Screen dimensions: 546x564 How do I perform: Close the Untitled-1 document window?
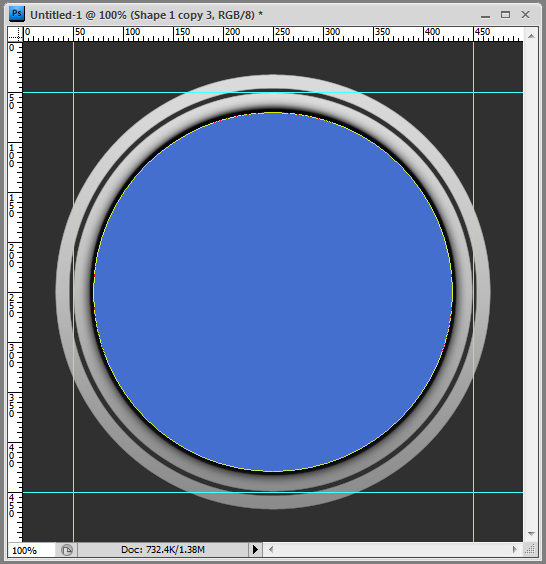click(525, 15)
